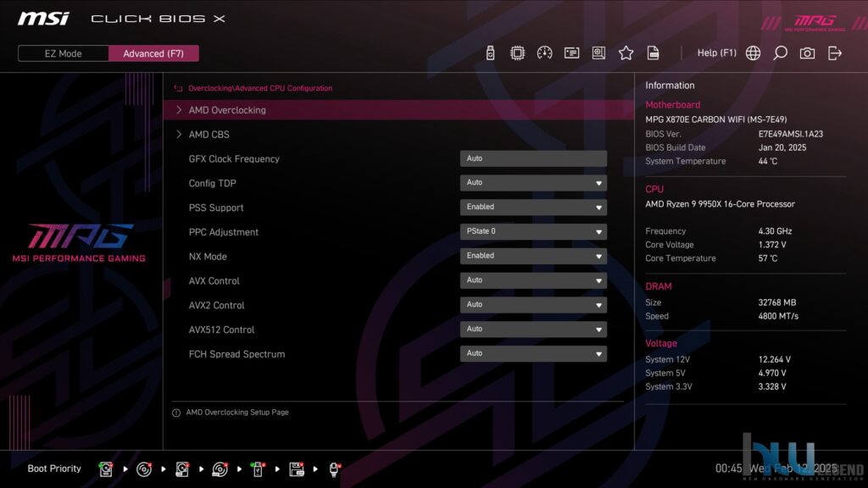Select the fourth boot device, the USB optical disc icon
Screen dimensions: 868x488
[x=220, y=469]
